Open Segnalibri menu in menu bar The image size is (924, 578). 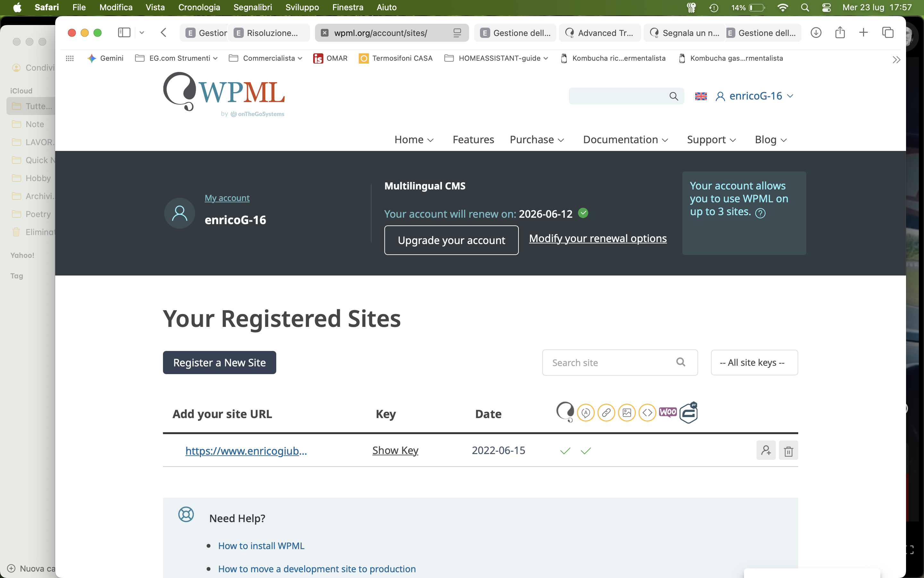(253, 7)
